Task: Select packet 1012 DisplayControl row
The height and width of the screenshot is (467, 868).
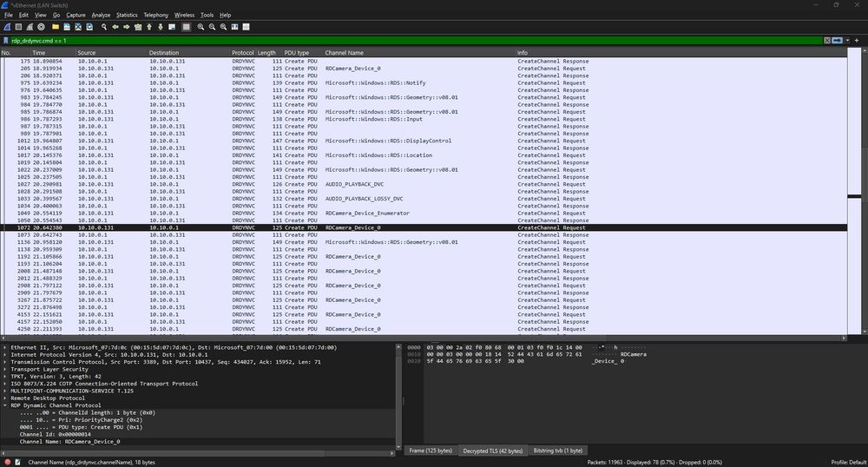Action: 424,141
